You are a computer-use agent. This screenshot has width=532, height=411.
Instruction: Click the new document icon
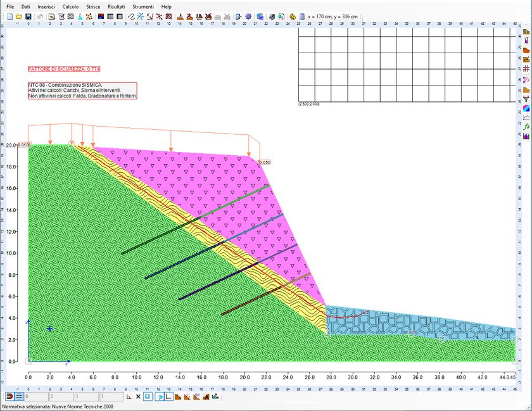10,16
